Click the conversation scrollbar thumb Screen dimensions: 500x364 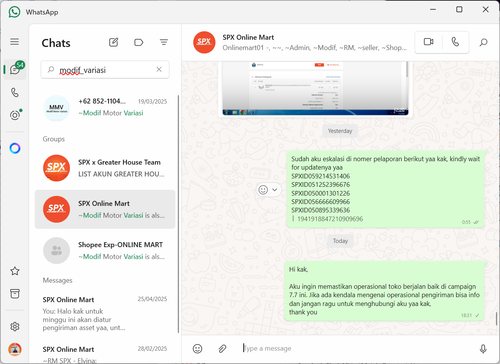(x=496, y=318)
